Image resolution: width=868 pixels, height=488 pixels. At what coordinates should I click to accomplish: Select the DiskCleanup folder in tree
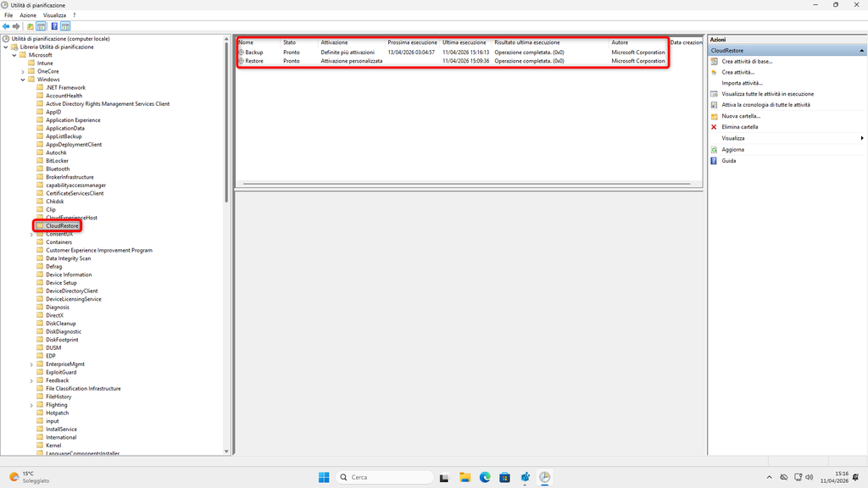tap(61, 324)
